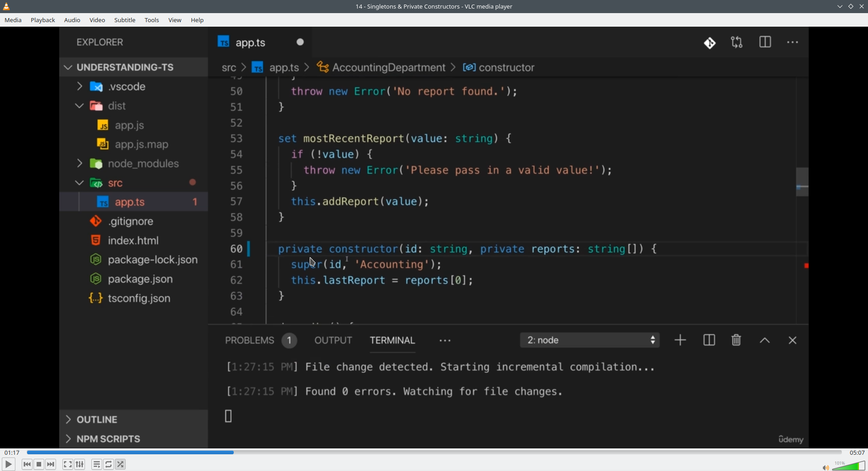Stop playback with the stop button

(x=39, y=464)
